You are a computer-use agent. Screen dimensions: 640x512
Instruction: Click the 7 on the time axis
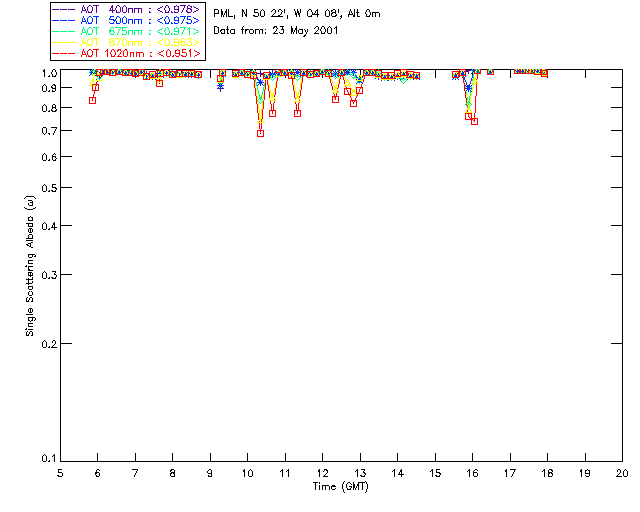[135, 473]
